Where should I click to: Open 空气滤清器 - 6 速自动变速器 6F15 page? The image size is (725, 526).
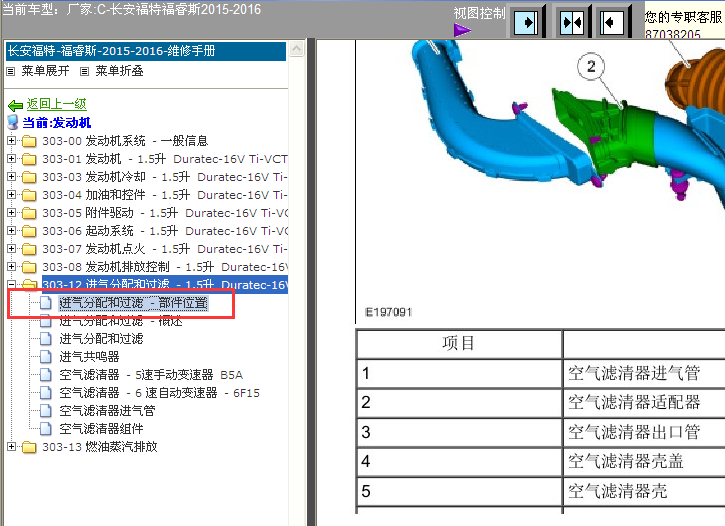coord(159,393)
